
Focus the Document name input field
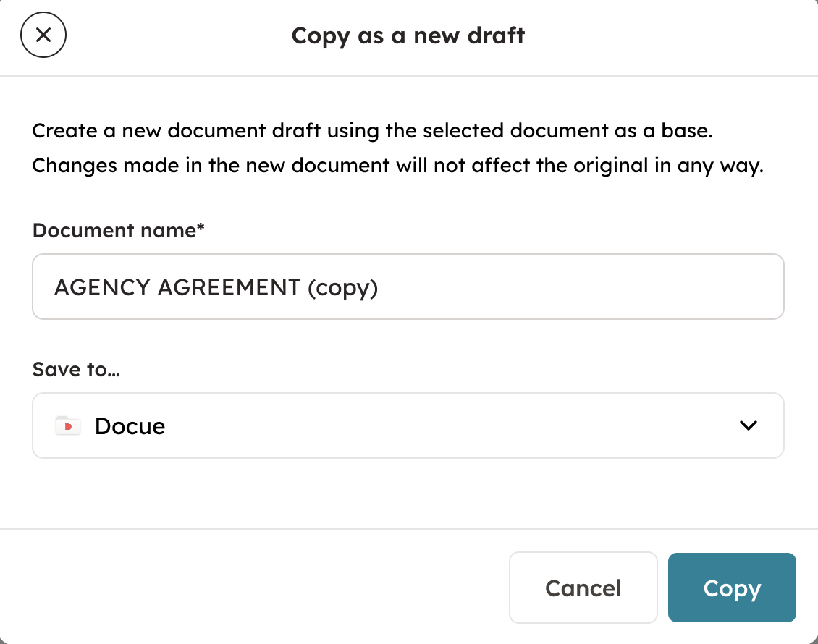click(408, 287)
